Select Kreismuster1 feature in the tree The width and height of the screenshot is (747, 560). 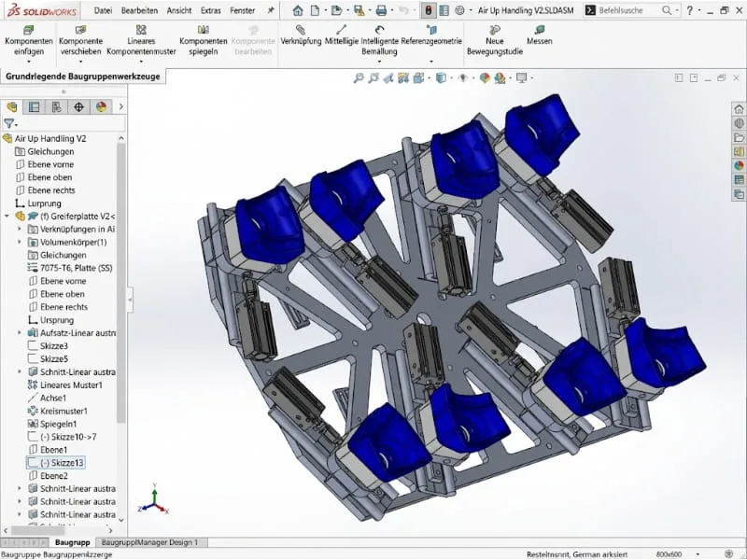coord(58,411)
